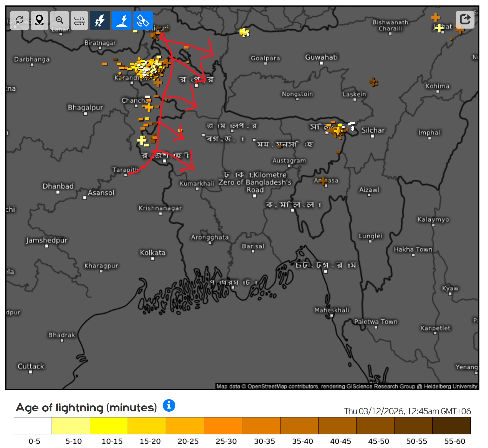Toggle city labels with the CITY button

click(79, 20)
